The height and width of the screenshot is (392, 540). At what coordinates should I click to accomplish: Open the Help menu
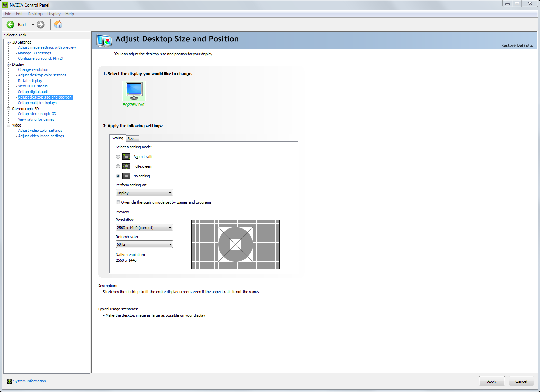click(70, 14)
